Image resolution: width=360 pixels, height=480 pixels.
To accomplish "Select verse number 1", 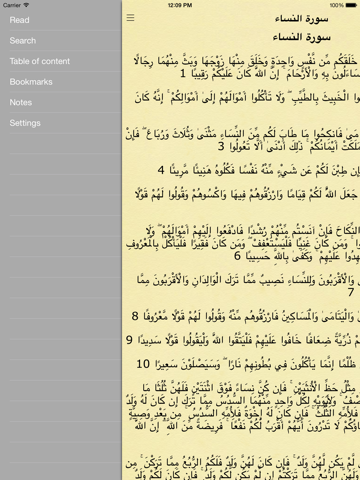I will click(183, 74).
